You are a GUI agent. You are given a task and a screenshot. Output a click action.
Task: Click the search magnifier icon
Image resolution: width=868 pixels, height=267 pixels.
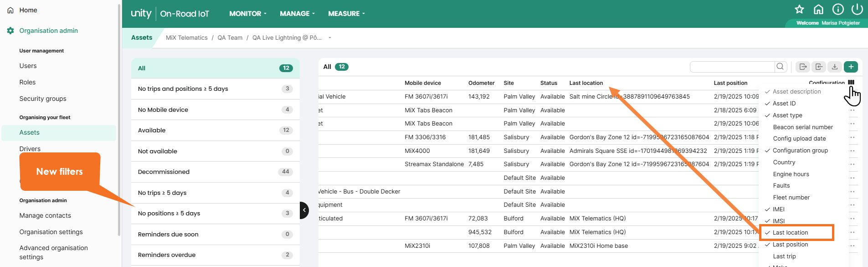point(780,67)
